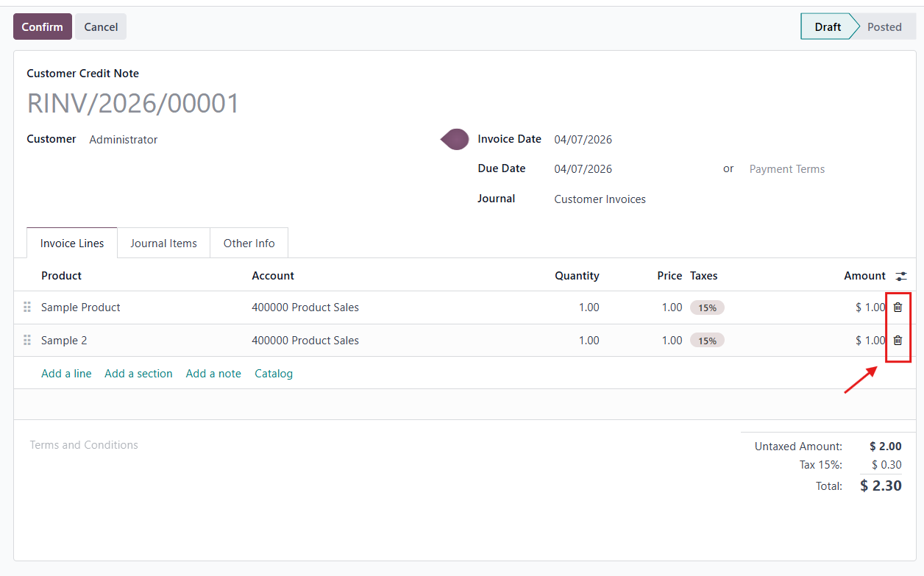
Task: Switch to the Other Info tab
Action: tap(249, 243)
